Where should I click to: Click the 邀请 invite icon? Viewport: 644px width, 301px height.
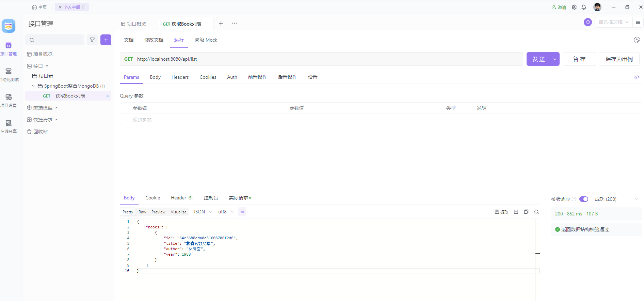click(559, 7)
